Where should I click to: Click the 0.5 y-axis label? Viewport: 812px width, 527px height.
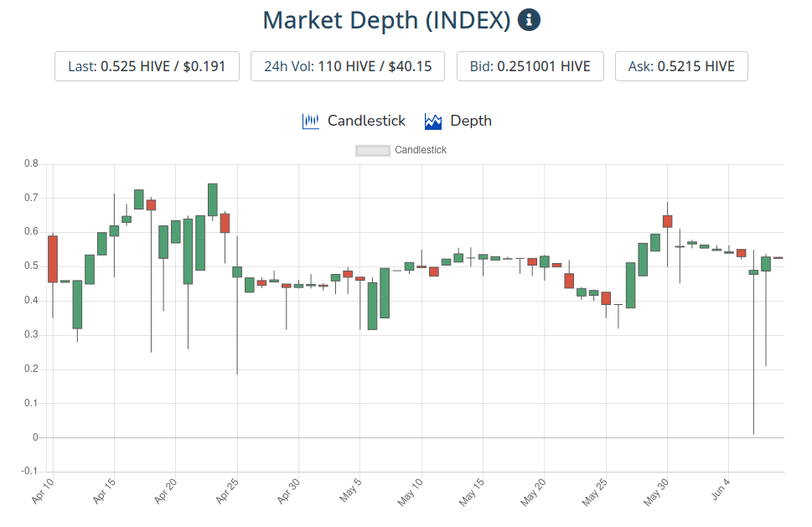(31, 266)
